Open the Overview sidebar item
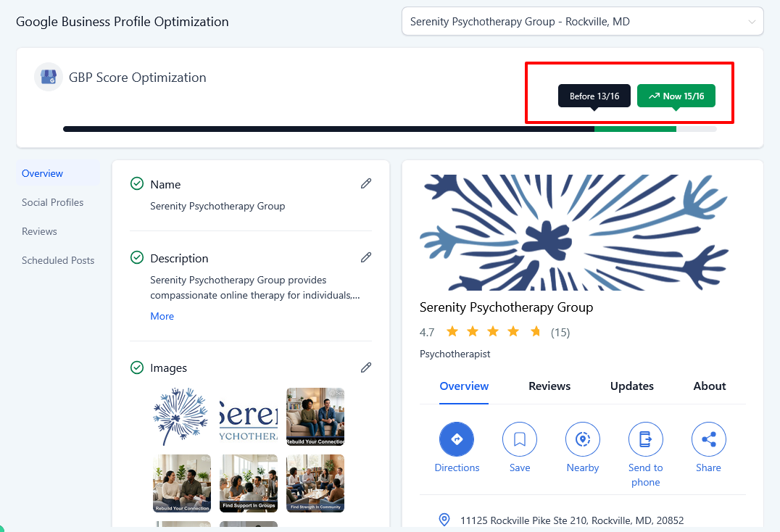Viewport: 780px width, 532px height. pos(58,173)
